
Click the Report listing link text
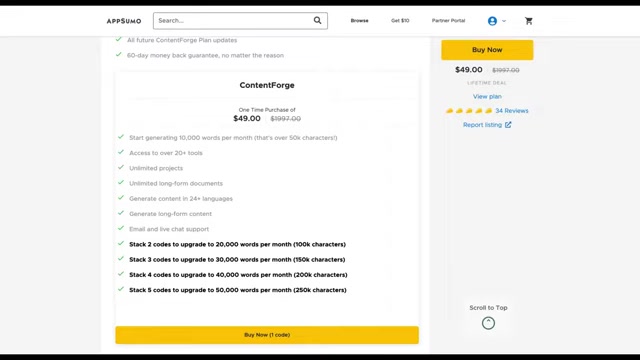coord(482,125)
